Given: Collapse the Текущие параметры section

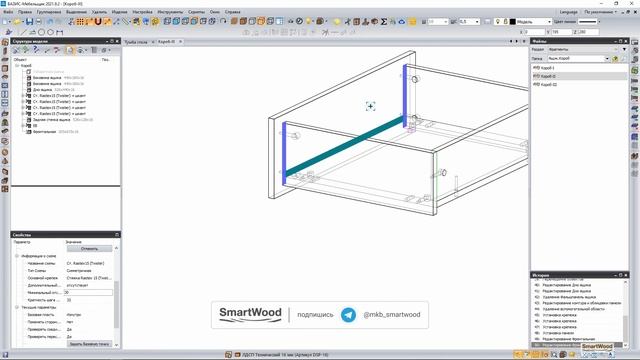Looking at the screenshot, I should (x=17, y=307).
